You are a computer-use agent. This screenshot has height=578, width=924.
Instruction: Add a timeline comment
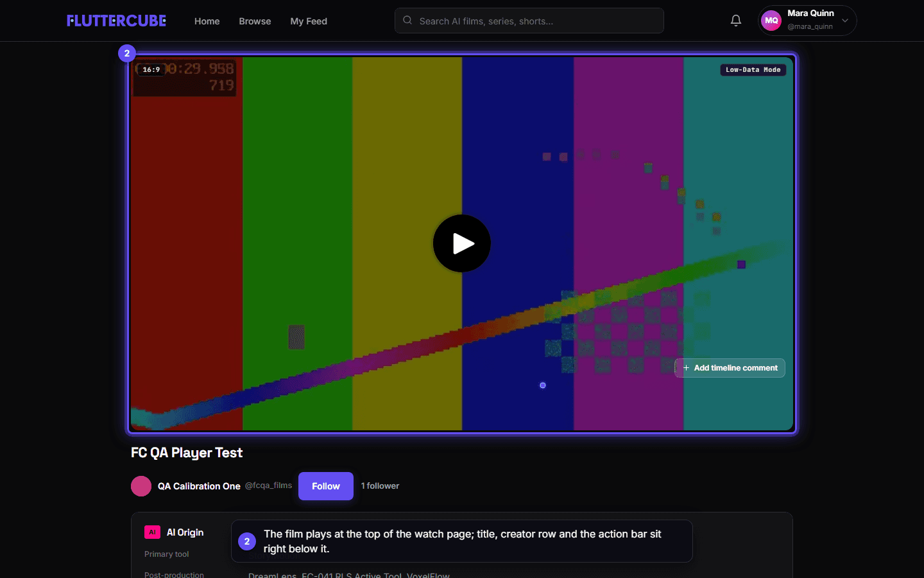[x=730, y=368]
